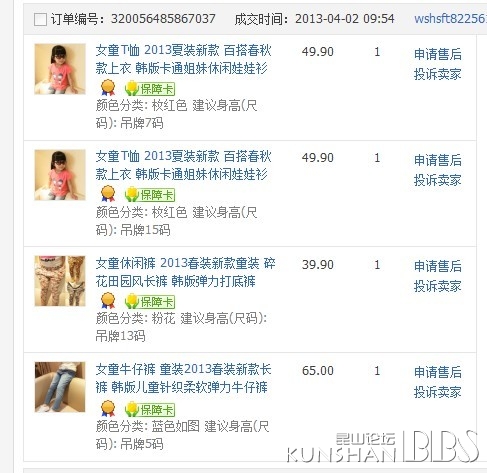The height and width of the screenshot is (473, 487).
Task: Click the 保障卡 badge under the 吊牌15码 T-shirt
Action: [150, 195]
